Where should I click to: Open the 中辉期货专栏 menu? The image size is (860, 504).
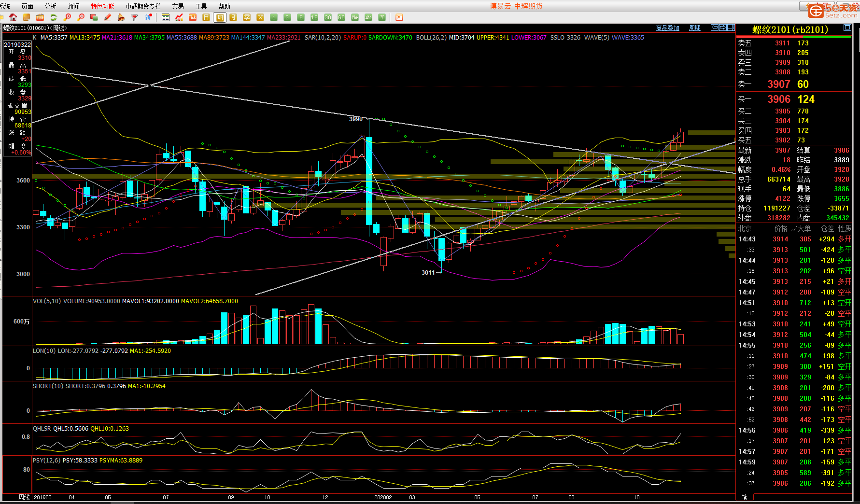click(143, 6)
